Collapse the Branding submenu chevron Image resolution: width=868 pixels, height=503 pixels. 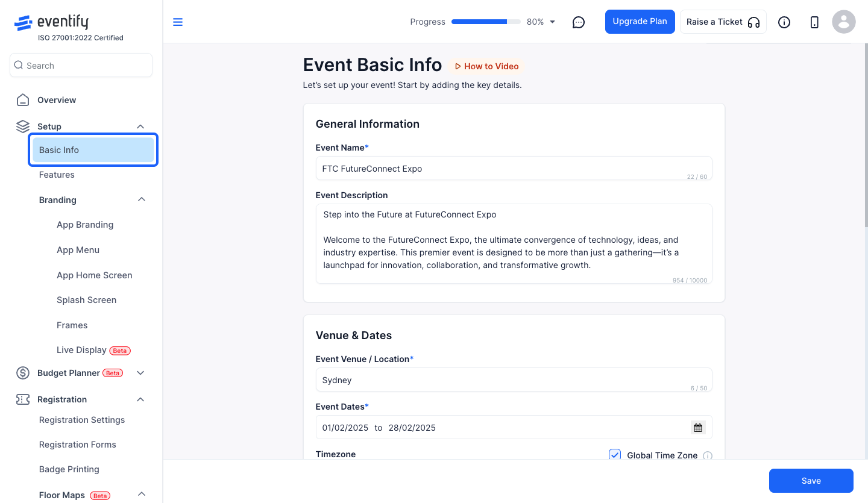click(x=142, y=199)
